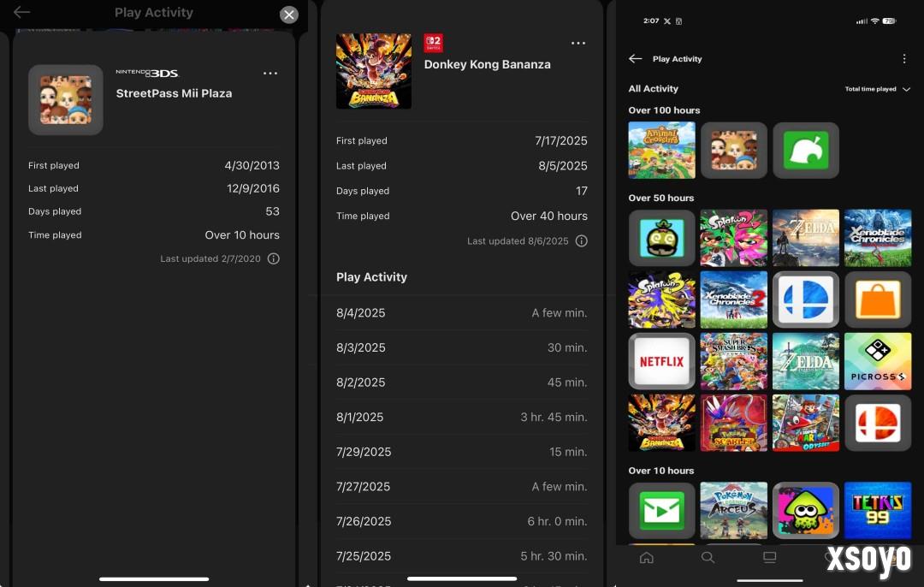The height and width of the screenshot is (587, 924).
Task: Close the StreetPass Mii Plaza details sheet
Action: [289, 15]
